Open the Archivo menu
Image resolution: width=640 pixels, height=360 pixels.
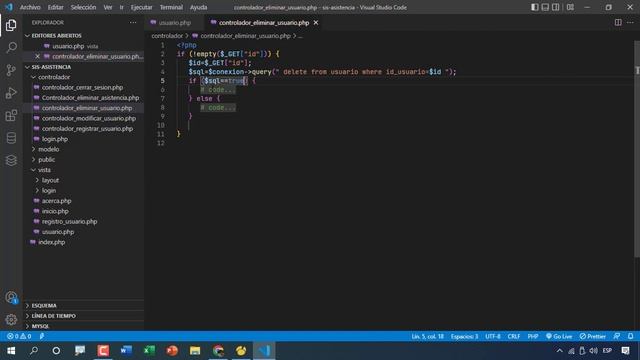pyautogui.click(x=30, y=7)
